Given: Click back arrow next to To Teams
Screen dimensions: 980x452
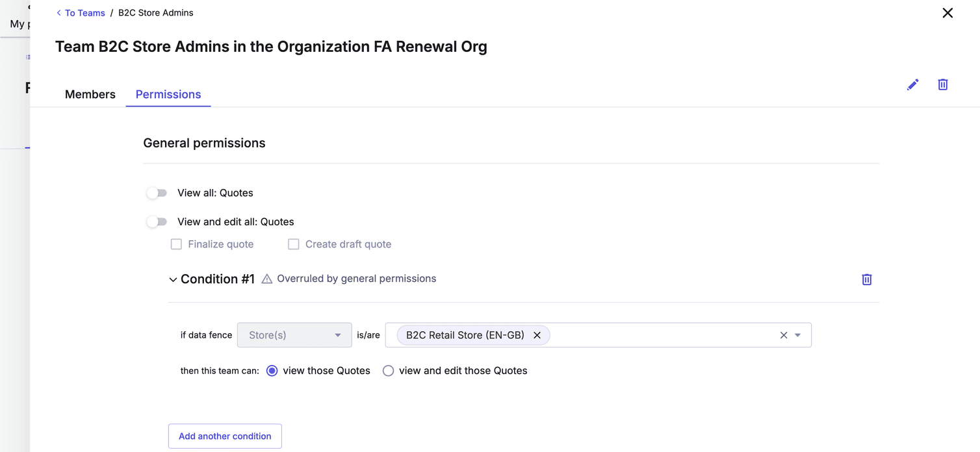Looking at the screenshot, I should pos(59,13).
